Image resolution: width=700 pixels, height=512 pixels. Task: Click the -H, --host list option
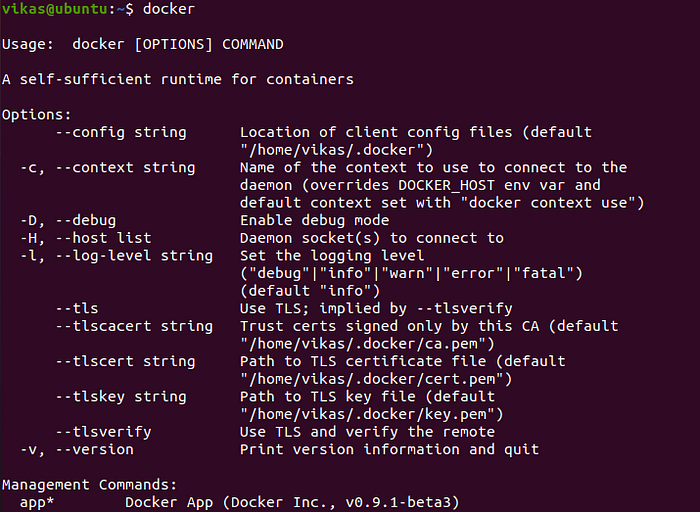(x=86, y=238)
